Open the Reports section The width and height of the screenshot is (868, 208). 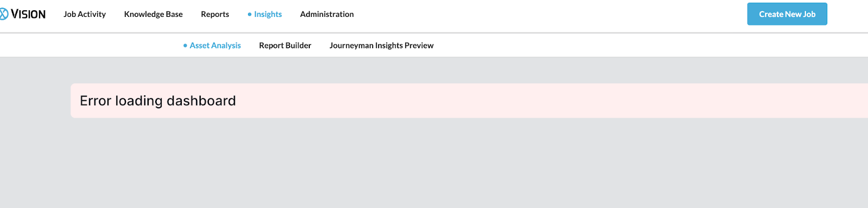(215, 14)
